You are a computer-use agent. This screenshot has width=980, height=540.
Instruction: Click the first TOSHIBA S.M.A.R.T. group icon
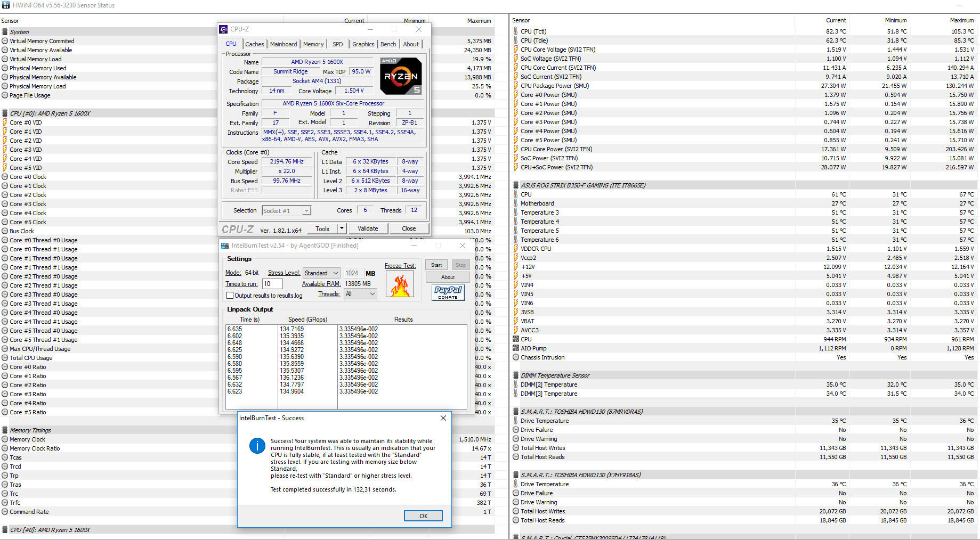point(516,412)
